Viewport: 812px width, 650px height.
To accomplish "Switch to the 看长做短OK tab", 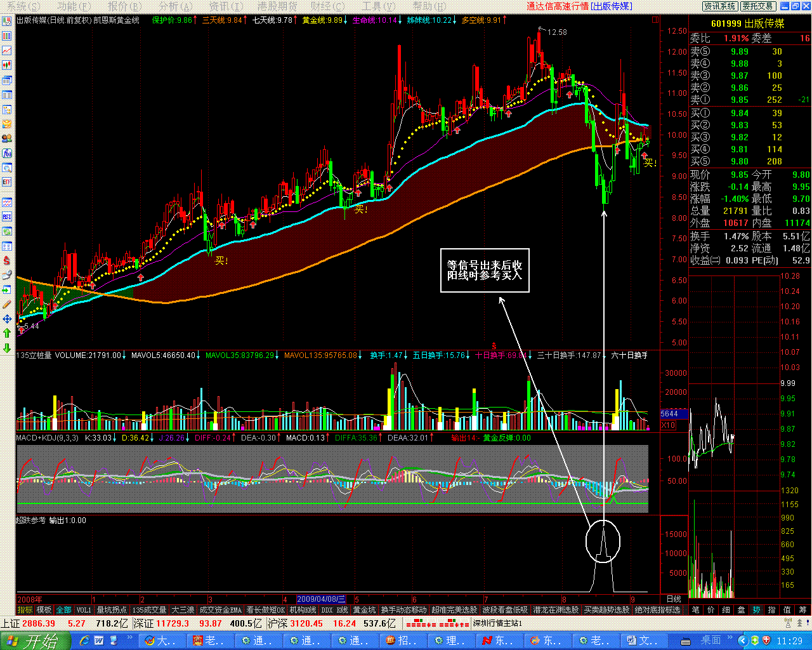I will coord(266,610).
